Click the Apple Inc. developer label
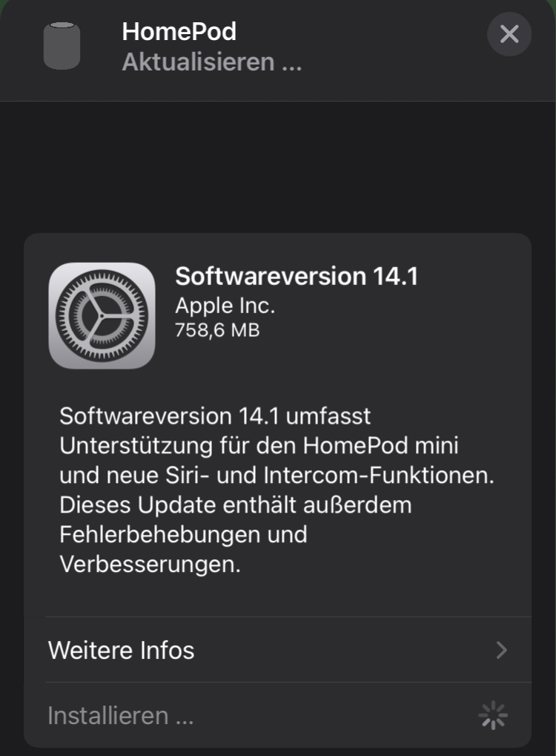The width and height of the screenshot is (556, 756). (x=225, y=306)
